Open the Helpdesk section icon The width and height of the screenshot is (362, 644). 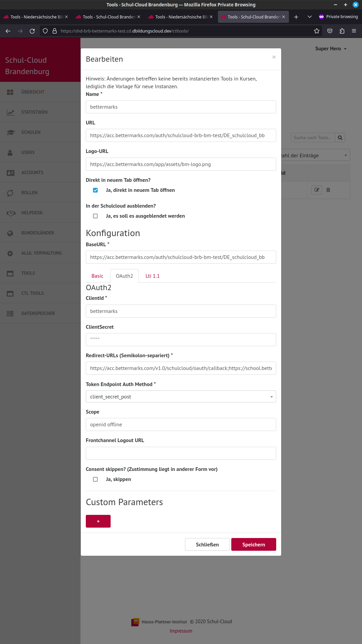point(11,213)
